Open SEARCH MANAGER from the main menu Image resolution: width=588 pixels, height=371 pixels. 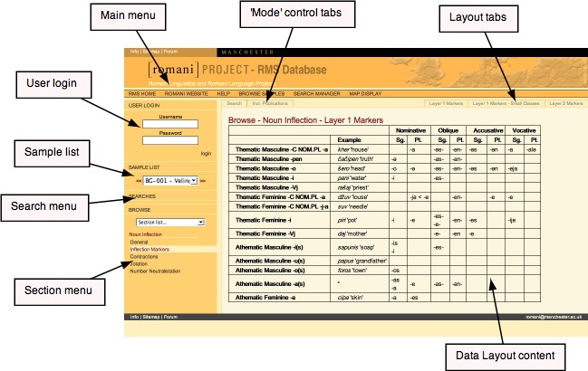click(316, 93)
